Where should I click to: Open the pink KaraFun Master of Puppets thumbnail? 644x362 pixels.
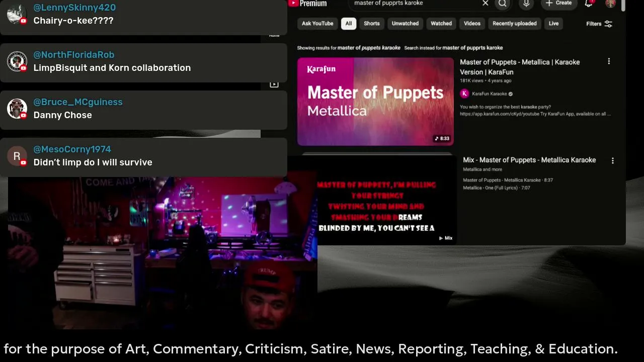pyautogui.click(x=375, y=102)
